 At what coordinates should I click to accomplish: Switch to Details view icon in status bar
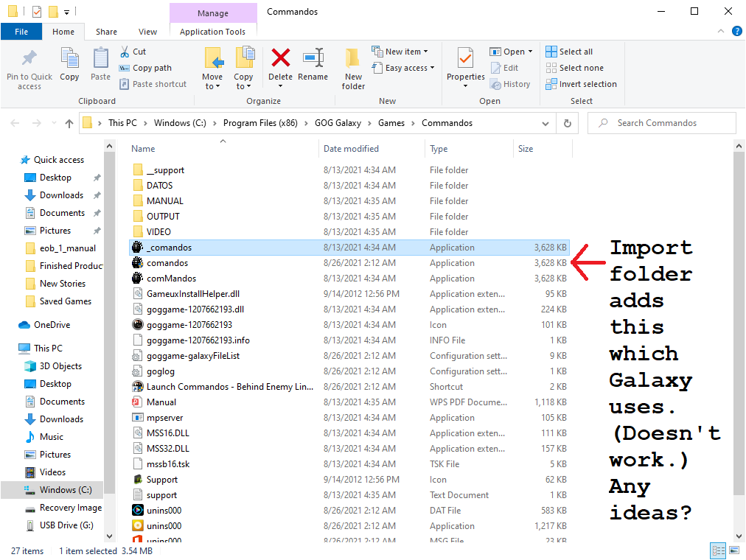pyautogui.click(x=718, y=550)
